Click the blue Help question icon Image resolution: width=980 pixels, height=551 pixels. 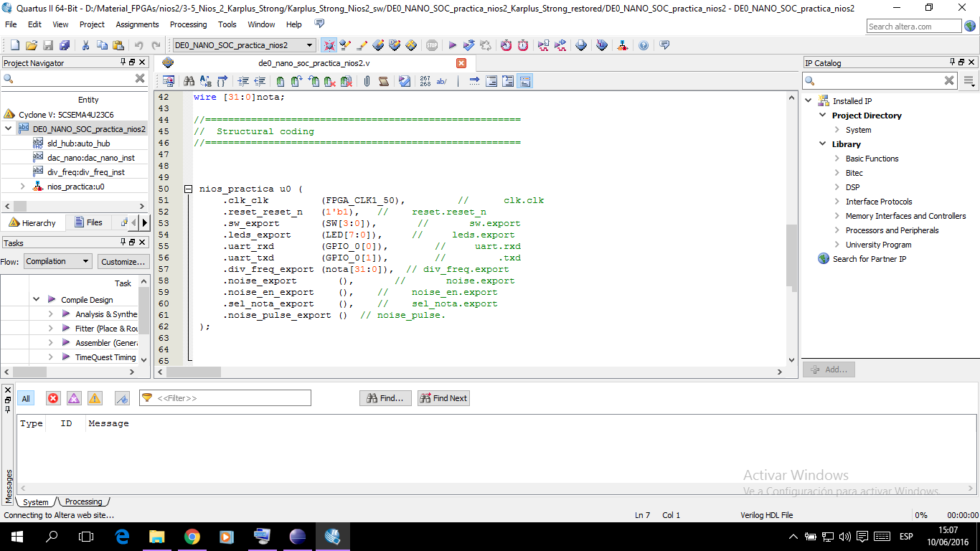click(644, 45)
